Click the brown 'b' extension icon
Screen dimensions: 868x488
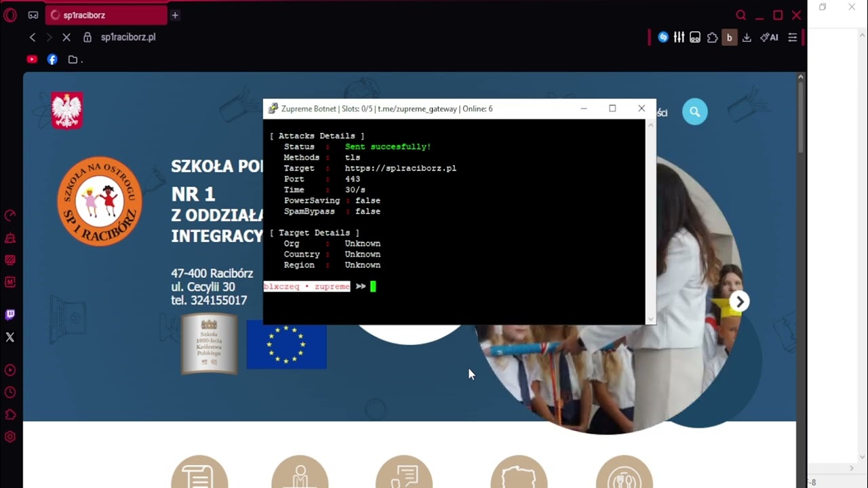pos(730,37)
